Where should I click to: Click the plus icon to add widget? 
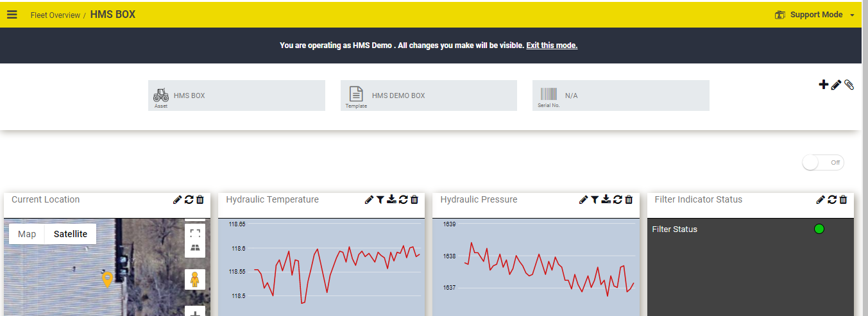point(824,84)
